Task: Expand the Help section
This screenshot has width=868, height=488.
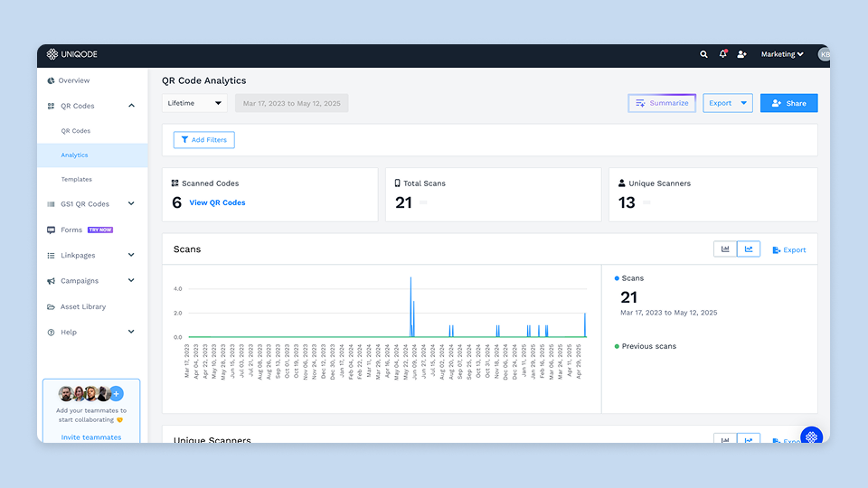Action: point(131,332)
